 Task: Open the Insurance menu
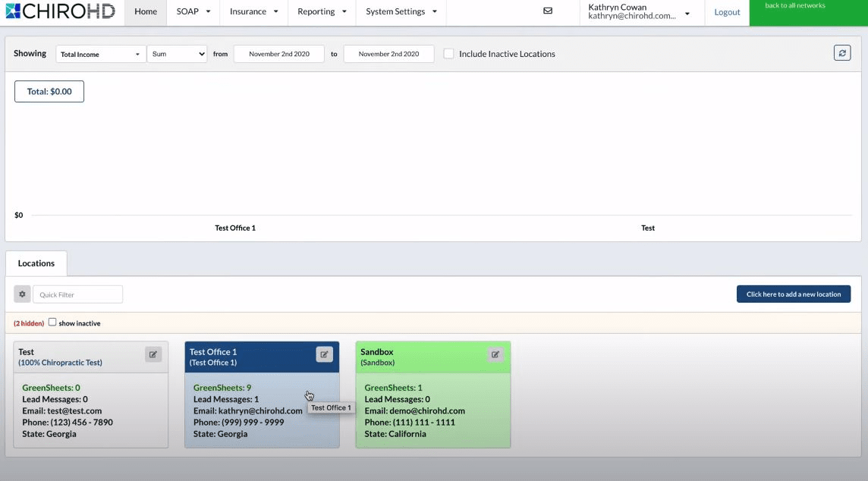click(253, 12)
